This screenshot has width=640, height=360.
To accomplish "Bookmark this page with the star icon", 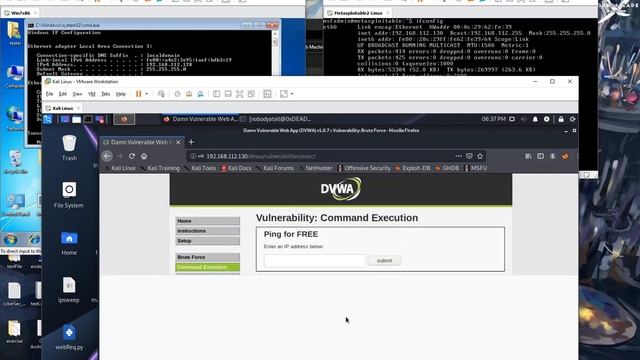I will (x=480, y=156).
